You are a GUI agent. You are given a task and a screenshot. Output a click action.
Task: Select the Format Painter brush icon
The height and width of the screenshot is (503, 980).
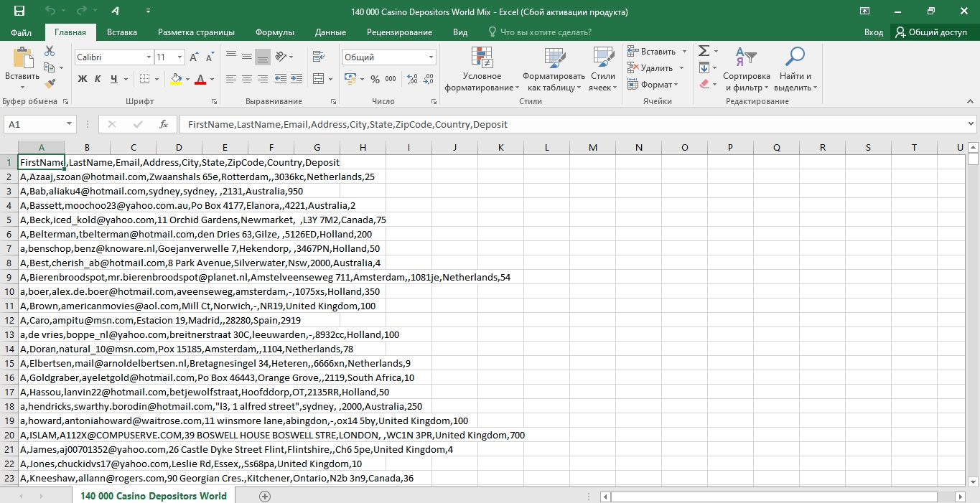[50, 84]
